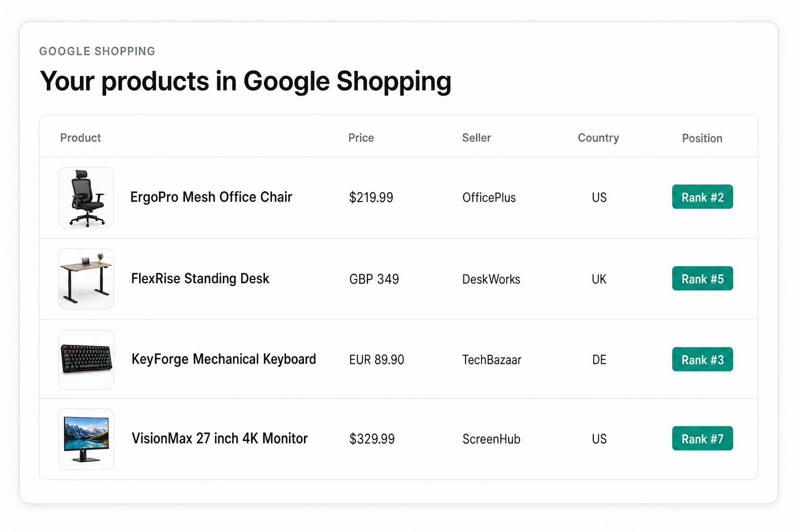This screenshot has width=798, height=532.
Task: Select the ErgoPro Mesh Office Chair name
Action: [x=211, y=197]
